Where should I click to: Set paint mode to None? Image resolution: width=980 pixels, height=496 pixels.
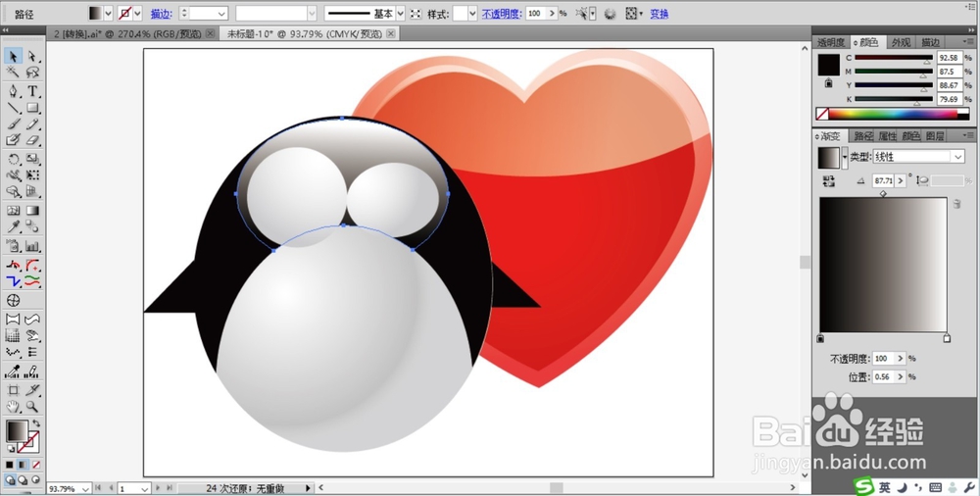click(x=35, y=465)
